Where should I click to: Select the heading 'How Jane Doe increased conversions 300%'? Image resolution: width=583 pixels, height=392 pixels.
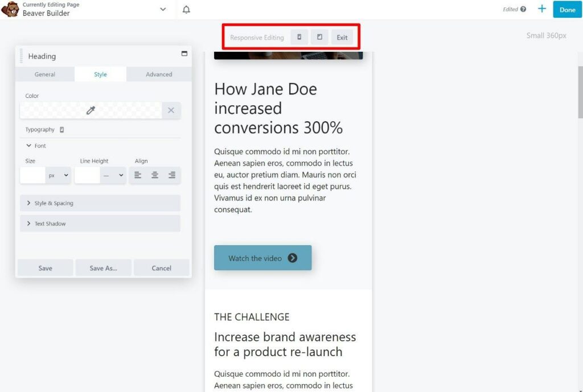click(x=278, y=108)
